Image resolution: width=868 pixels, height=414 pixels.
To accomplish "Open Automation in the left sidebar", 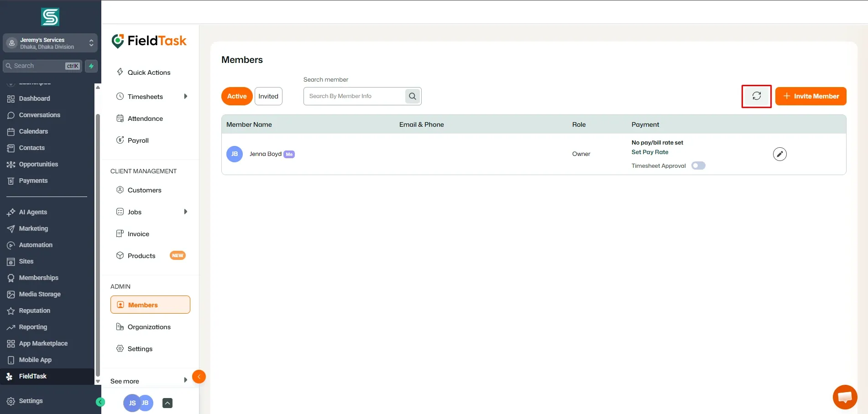I will [x=36, y=245].
